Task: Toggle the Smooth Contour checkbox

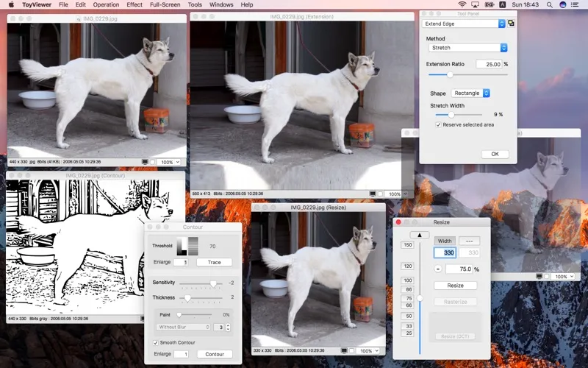Action: (x=155, y=342)
